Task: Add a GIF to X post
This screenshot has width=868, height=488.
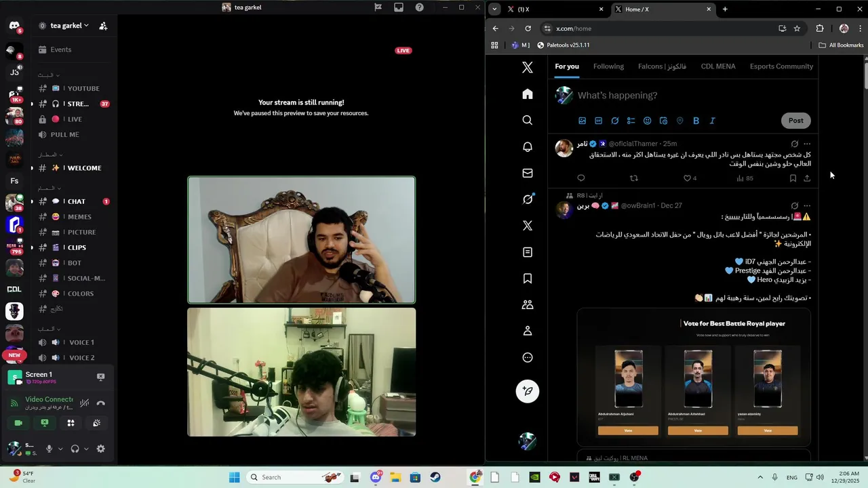Action: click(598, 121)
